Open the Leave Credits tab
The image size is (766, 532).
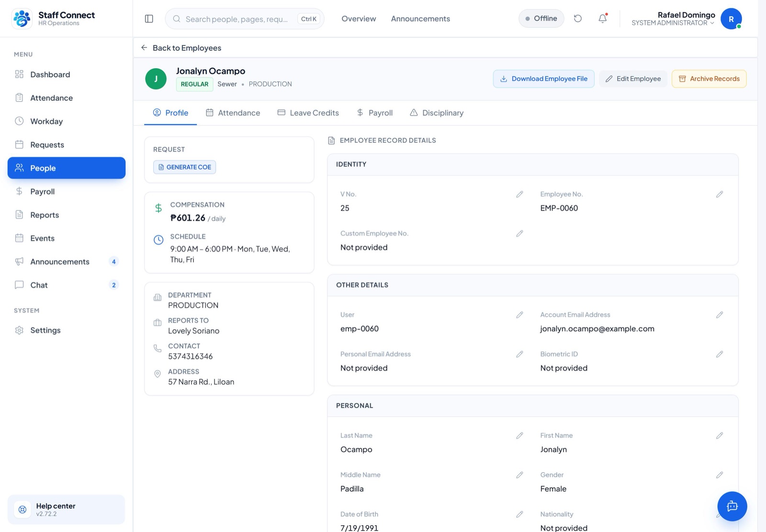[x=308, y=113]
